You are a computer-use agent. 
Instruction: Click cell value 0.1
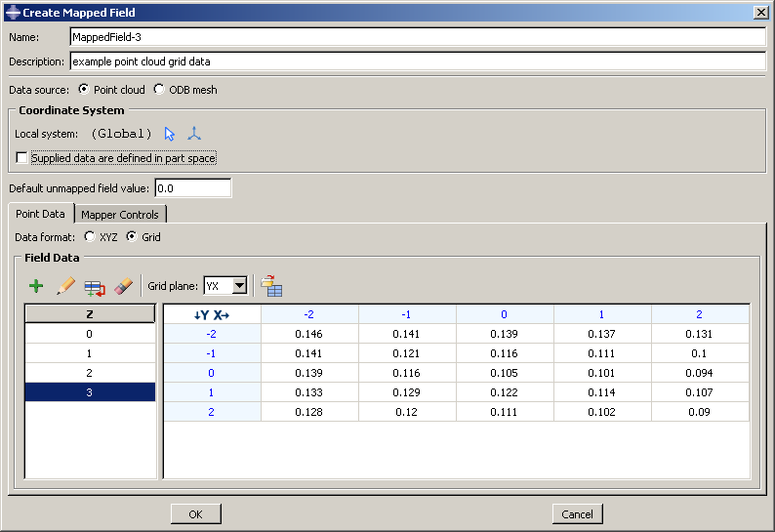coord(700,353)
